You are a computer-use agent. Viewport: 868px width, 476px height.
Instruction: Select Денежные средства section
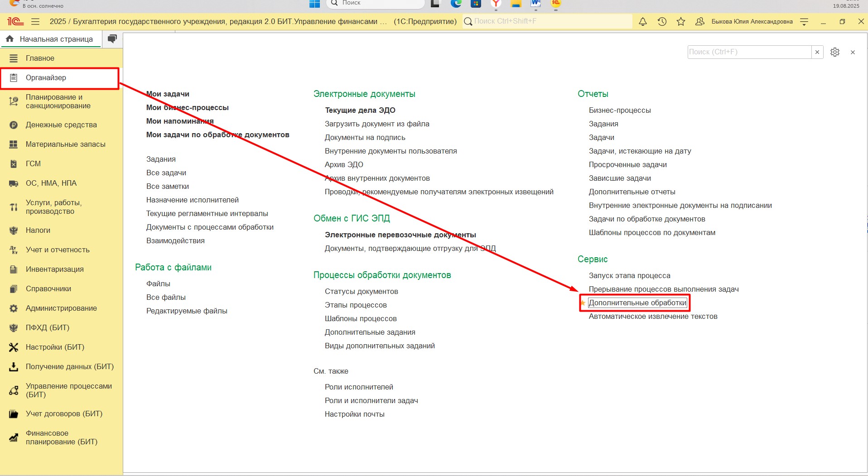pos(61,125)
